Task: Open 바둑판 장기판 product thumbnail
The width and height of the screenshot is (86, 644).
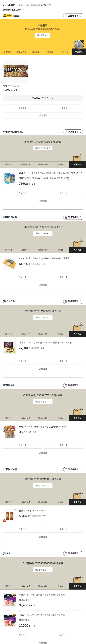Action: 10,264
